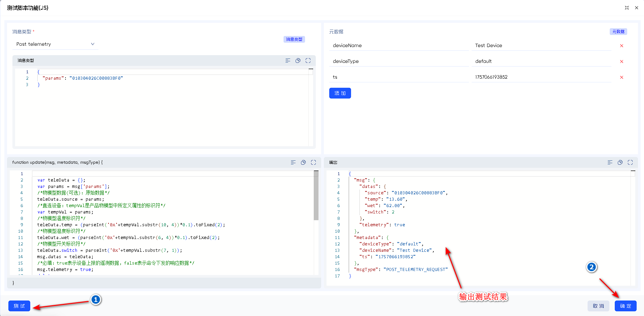Click the format icon in message editor header
The width and height of the screenshot is (644, 316).
click(x=288, y=61)
